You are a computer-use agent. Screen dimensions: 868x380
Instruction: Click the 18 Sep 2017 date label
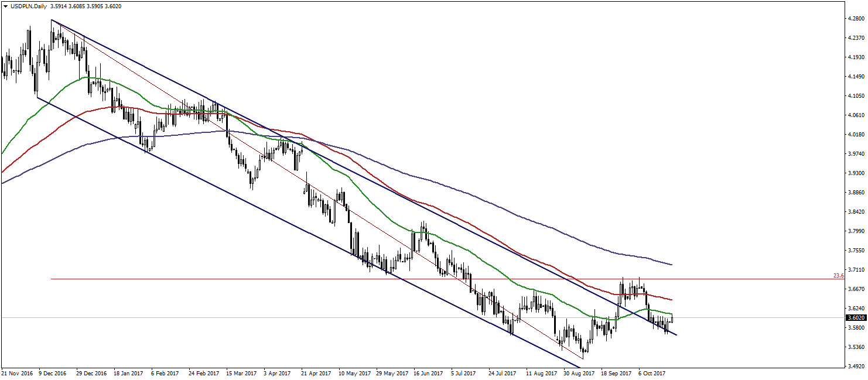(615, 373)
